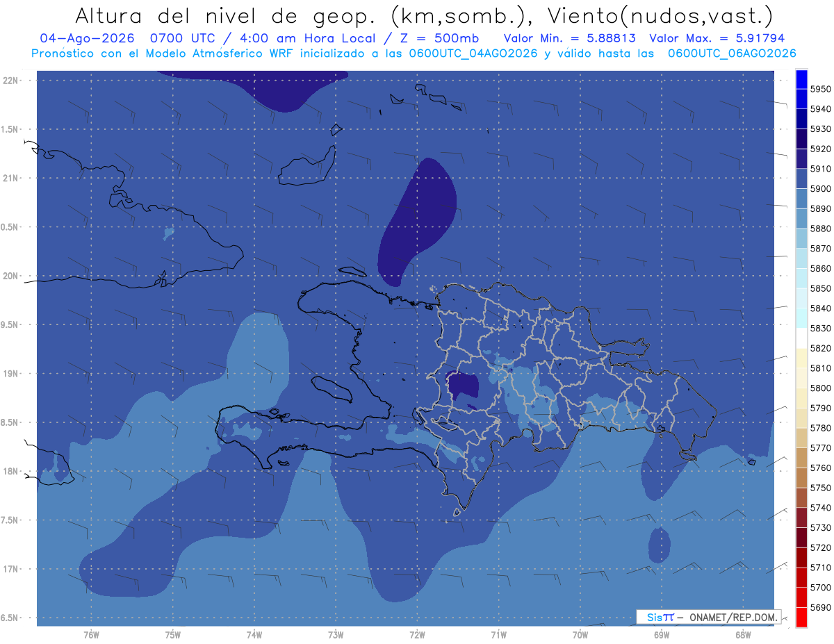Screen dimensions: 834x644
Task: Click the 18N latitude axis label
Action: pyautogui.click(x=10, y=471)
